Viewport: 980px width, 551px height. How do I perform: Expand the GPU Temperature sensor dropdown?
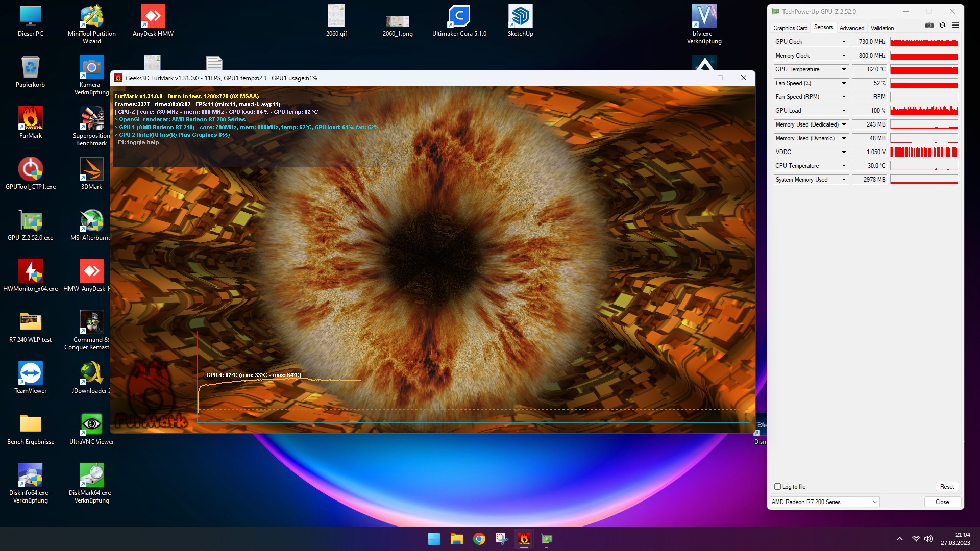[x=844, y=69]
